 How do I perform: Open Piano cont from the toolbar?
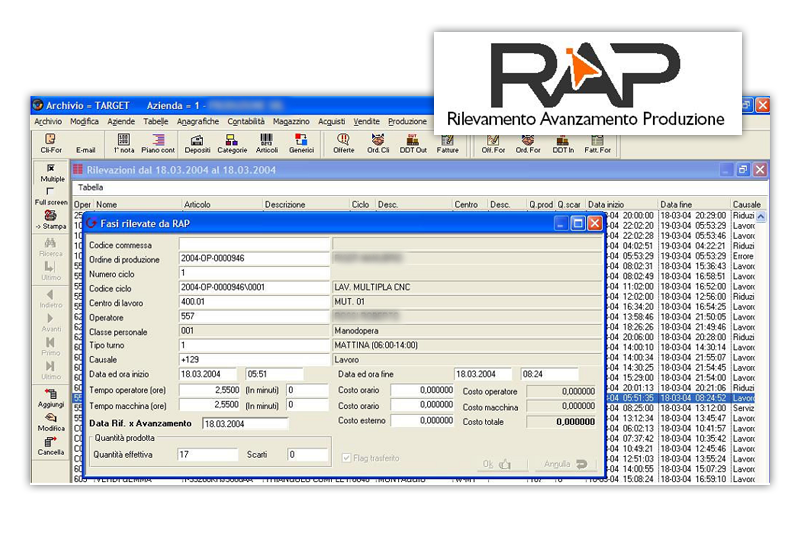coord(158,141)
